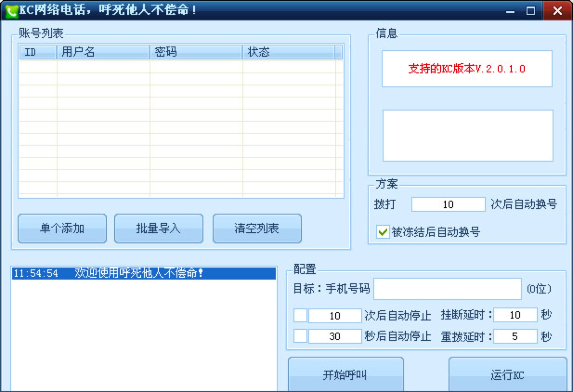Click the green phone app icon in title bar

[x=11, y=11]
